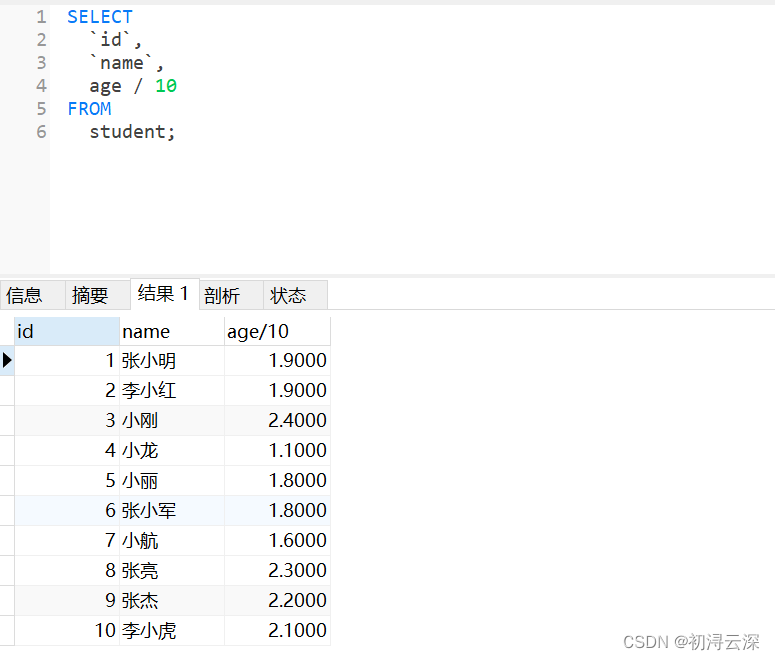Click the `id` text in line 2
The image size is (775, 660).
111,40
